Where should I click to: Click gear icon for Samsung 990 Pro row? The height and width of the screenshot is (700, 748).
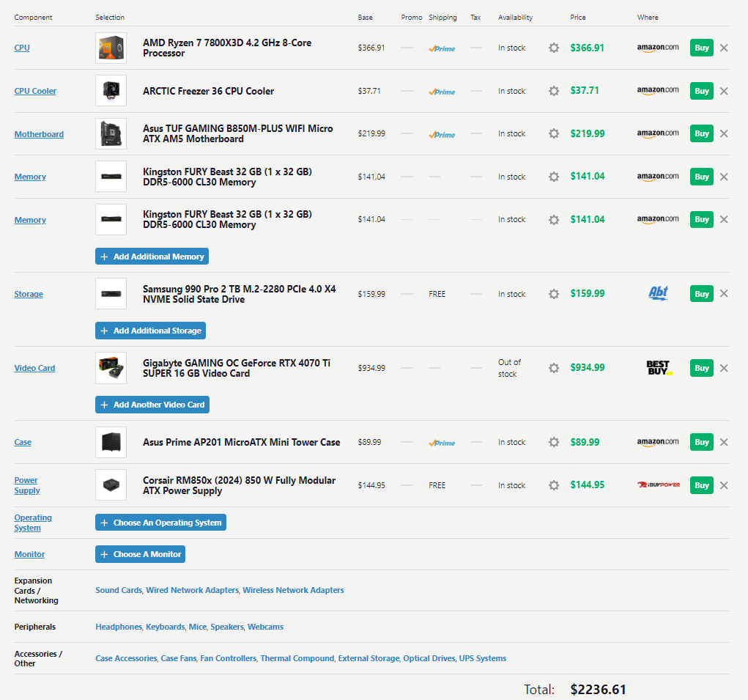553,294
